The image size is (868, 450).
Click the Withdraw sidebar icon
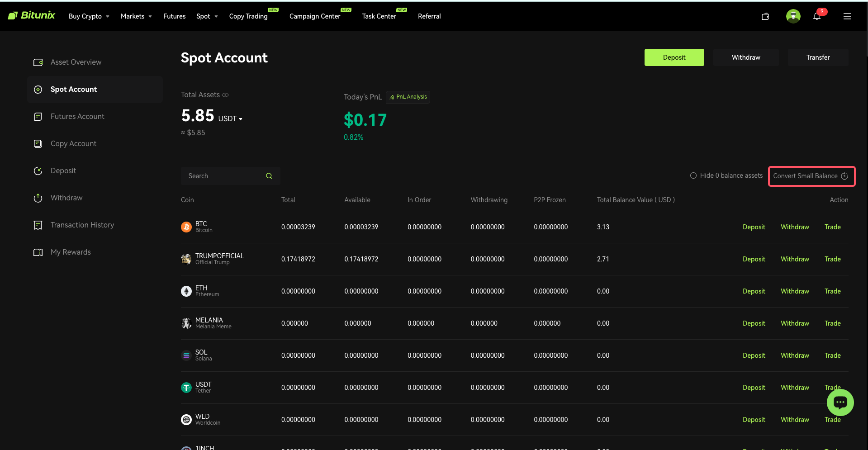(38, 198)
